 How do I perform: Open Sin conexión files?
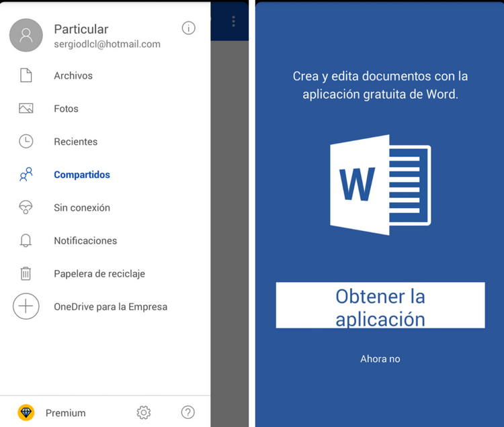coord(106,207)
